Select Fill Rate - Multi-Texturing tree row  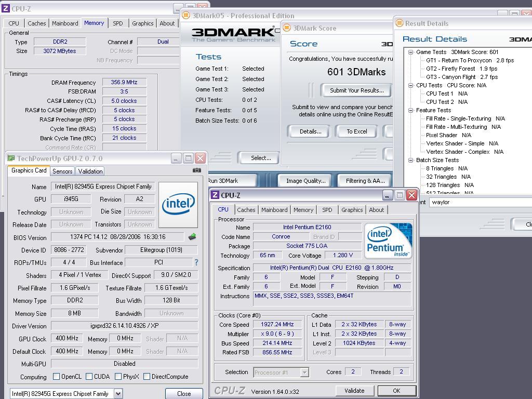[x=463, y=127]
